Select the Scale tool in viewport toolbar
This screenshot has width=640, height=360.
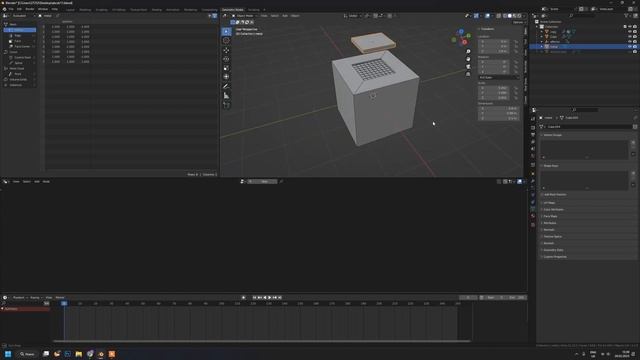click(x=227, y=68)
